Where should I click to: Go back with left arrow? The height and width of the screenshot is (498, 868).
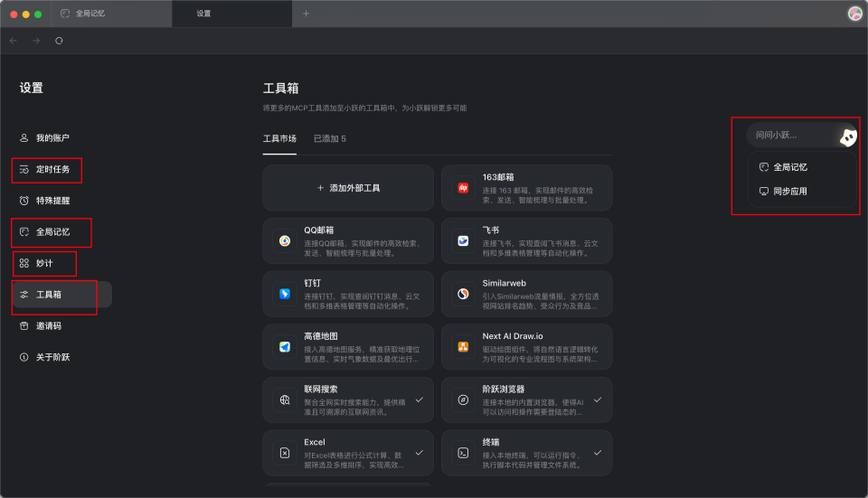(x=14, y=41)
